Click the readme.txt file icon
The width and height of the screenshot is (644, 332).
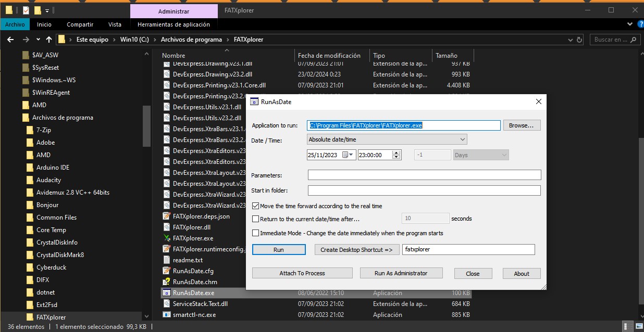(167, 260)
